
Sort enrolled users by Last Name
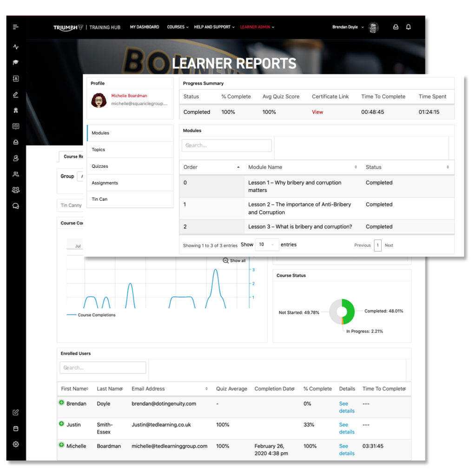coord(110,389)
